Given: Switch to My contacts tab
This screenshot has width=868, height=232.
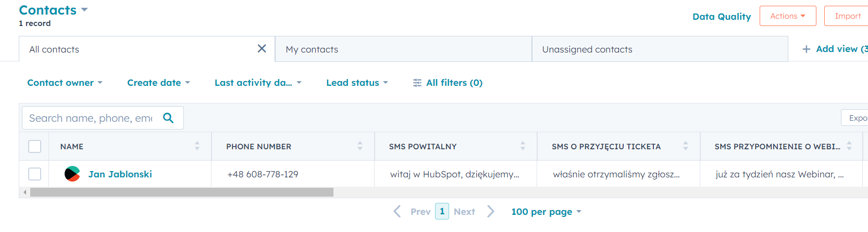Looking at the screenshot, I should pos(403,49).
